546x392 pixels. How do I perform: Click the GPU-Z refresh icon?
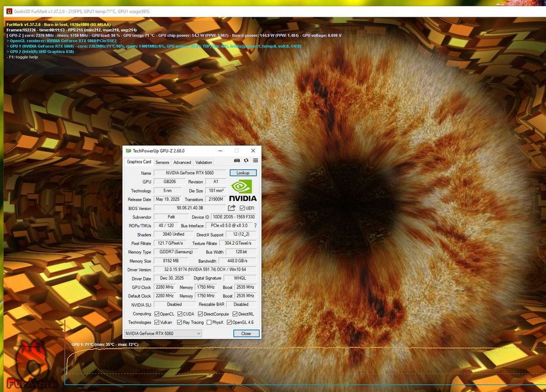246,161
